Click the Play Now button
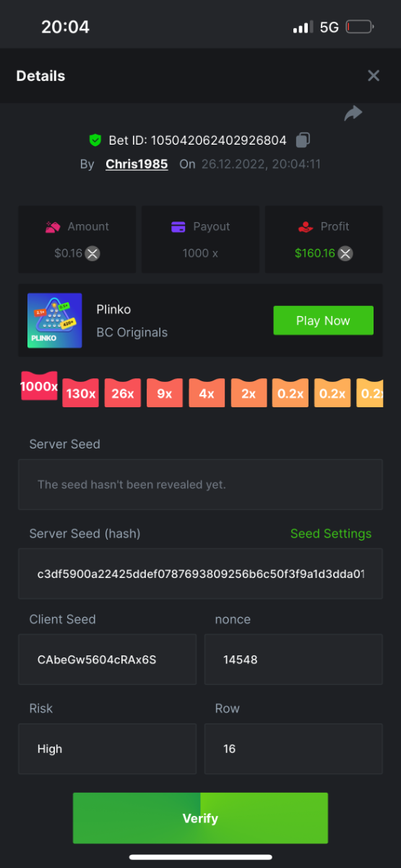 pos(323,320)
